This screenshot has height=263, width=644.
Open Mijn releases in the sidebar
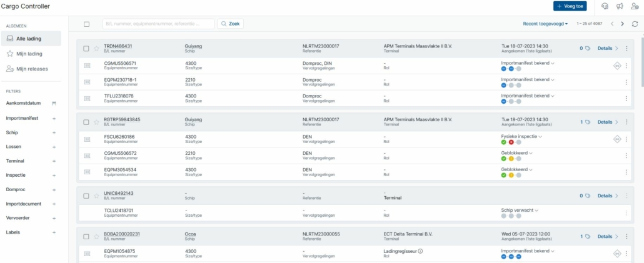31,69
